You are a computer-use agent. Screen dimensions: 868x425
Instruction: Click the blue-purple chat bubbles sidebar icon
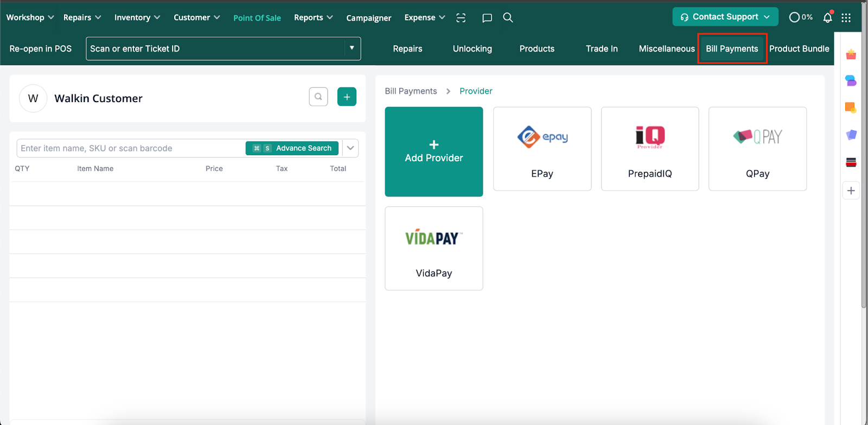851,81
